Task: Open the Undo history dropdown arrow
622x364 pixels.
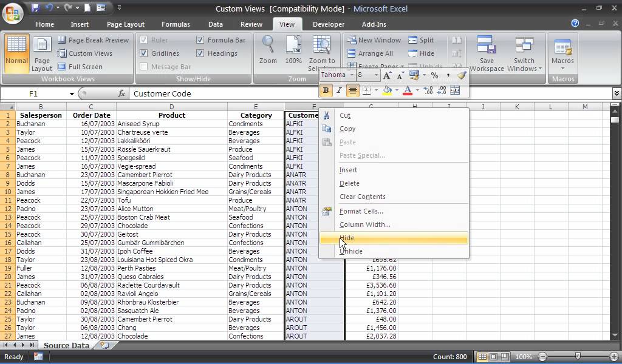Action: (58, 8)
